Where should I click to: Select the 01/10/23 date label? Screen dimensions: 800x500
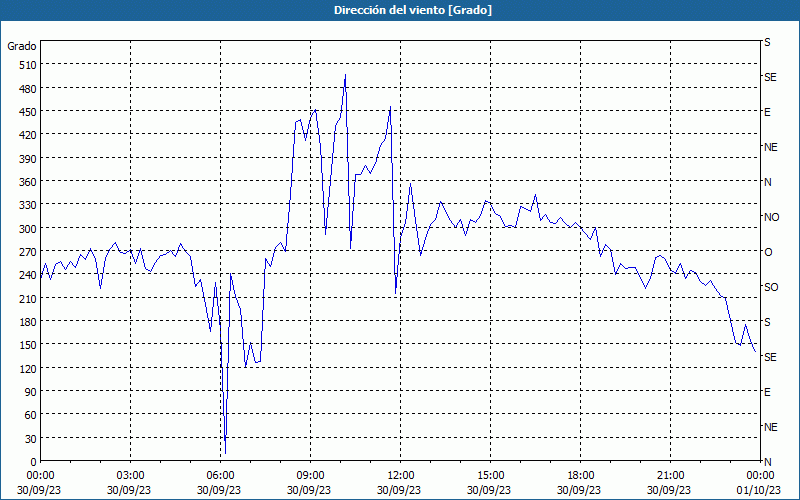pyautogui.click(x=760, y=490)
